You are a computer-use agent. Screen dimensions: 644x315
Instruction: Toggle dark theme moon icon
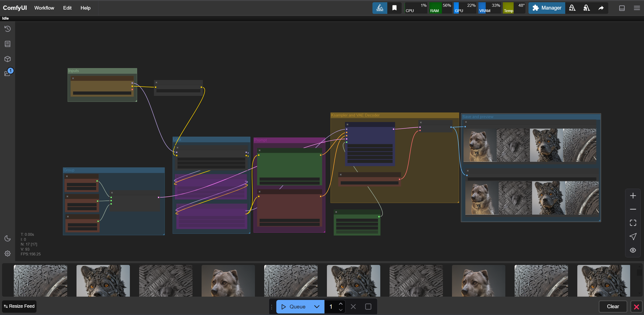[x=8, y=238]
